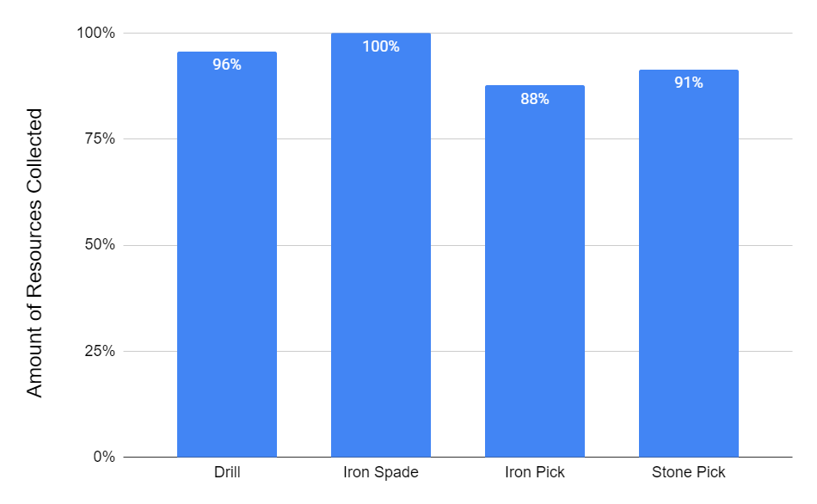The image size is (817, 504).
Task: Select the Iron Spade x-axis label
Action: point(380,472)
